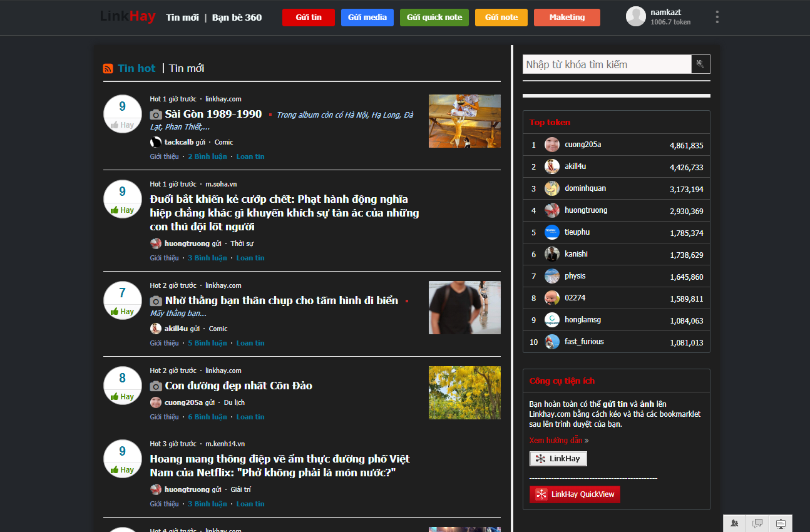Open the chat bubbles icon in the bottom bar
810x532 pixels.
point(757,523)
